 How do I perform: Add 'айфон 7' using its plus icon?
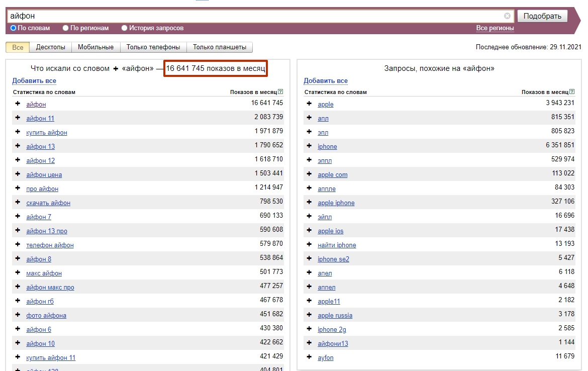pos(18,216)
